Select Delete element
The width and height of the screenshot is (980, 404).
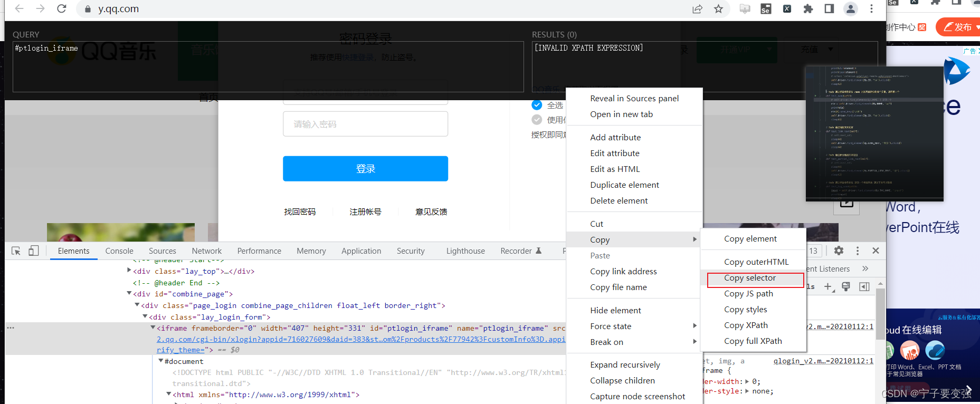click(619, 201)
